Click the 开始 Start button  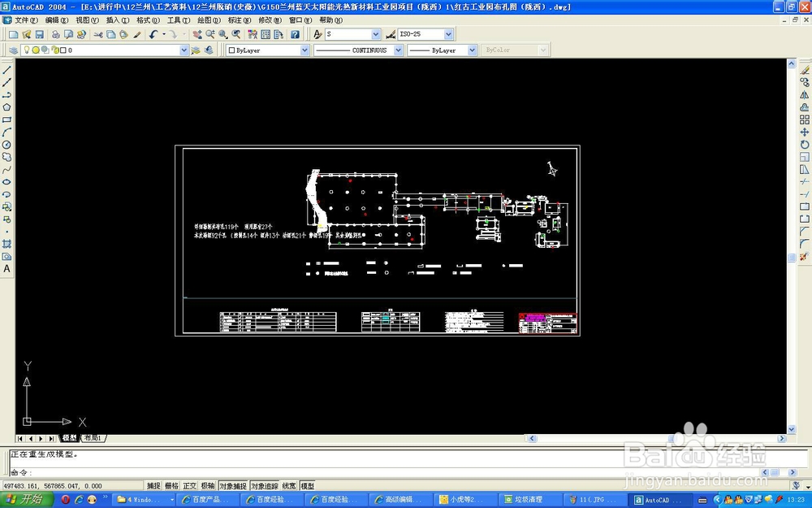(x=26, y=499)
